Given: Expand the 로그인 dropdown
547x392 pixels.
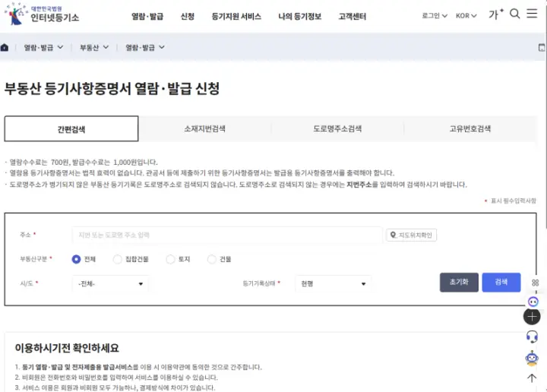Looking at the screenshot, I should click(435, 16).
